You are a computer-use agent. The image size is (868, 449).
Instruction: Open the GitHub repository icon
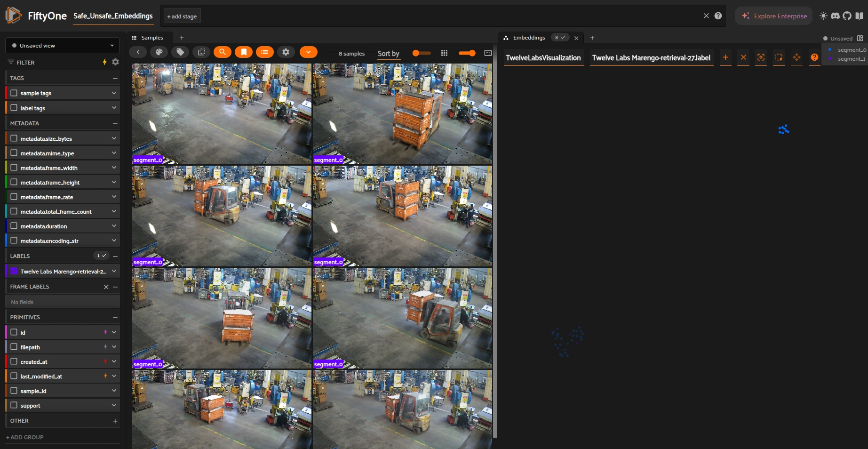click(847, 16)
